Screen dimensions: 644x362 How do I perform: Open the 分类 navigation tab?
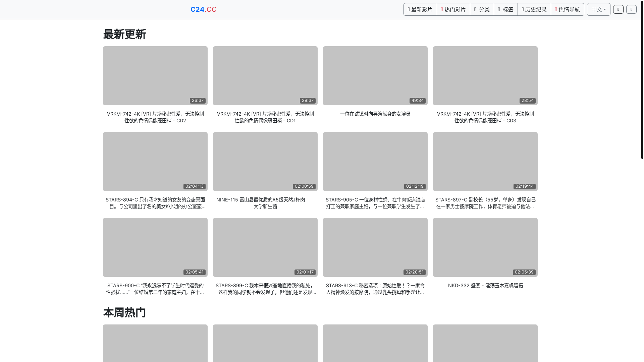[482, 9]
